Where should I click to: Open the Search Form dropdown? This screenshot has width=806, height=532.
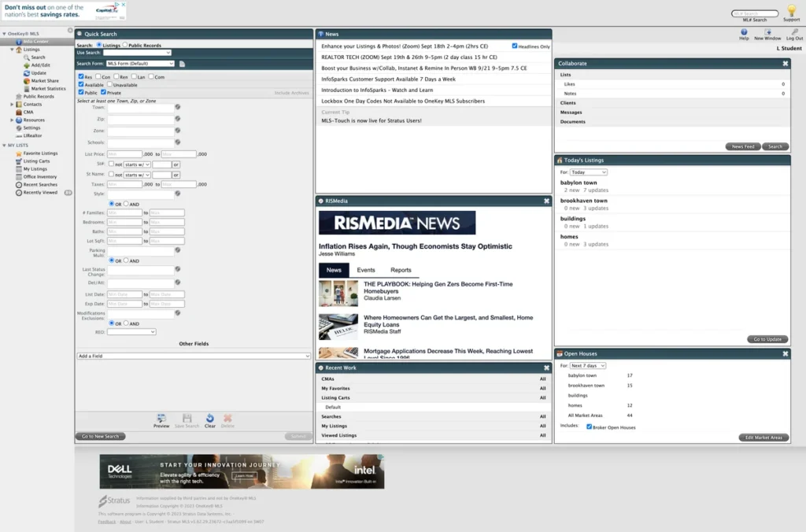click(142, 63)
